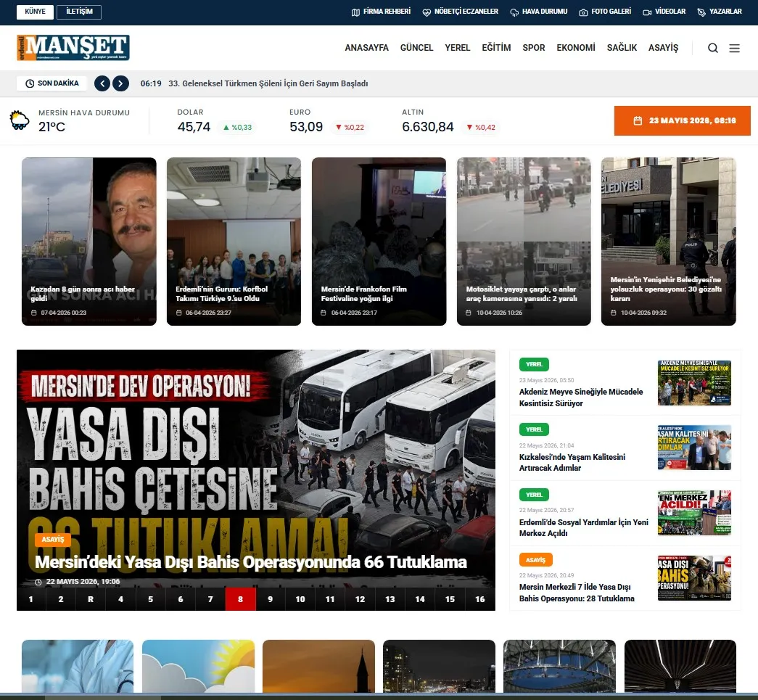
Task: Open the Erdemli Manşet logo homepage
Action: point(73,47)
